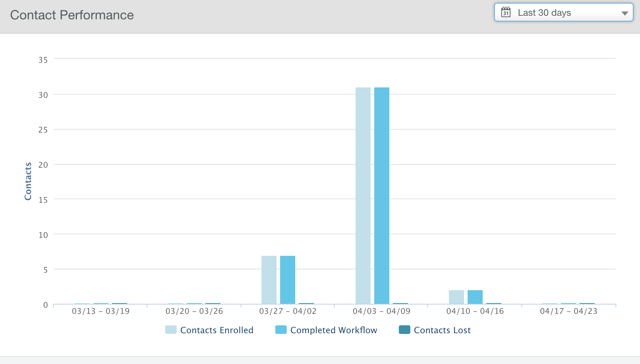Click the Contact Performance heading
Image resolution: width=640 pixels, height=364 pixels.
(72, 15)
